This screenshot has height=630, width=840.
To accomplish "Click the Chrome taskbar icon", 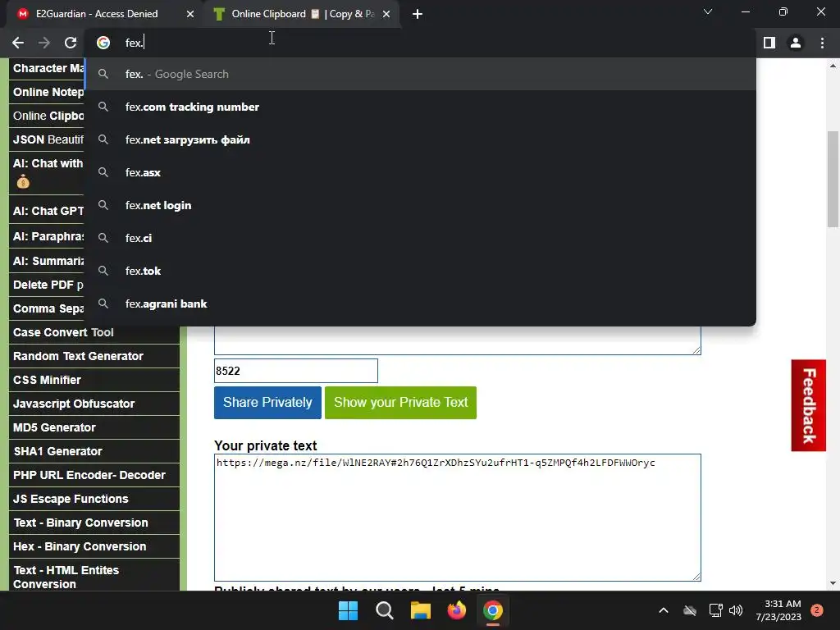I will [493, 610].
